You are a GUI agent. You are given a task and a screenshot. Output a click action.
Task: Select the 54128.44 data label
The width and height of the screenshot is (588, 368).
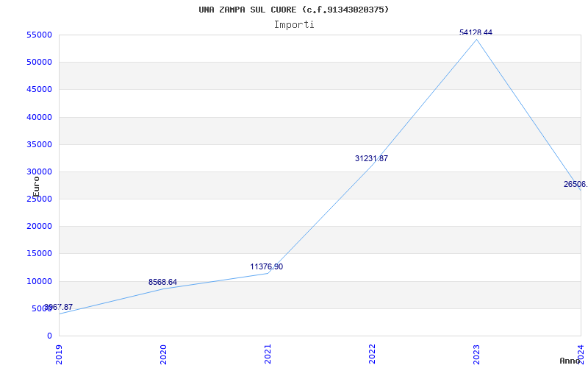[x=476, y=32]
